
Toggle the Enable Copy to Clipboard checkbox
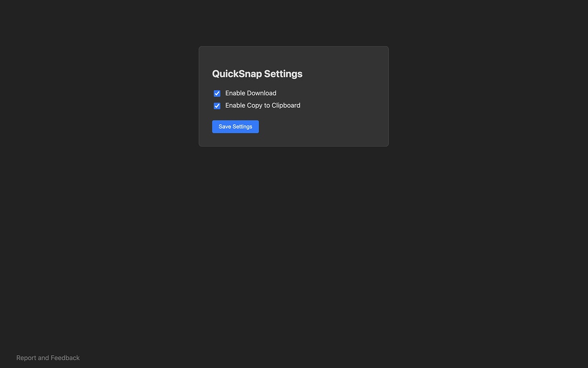pyautogui.click(x=217, y=106)
